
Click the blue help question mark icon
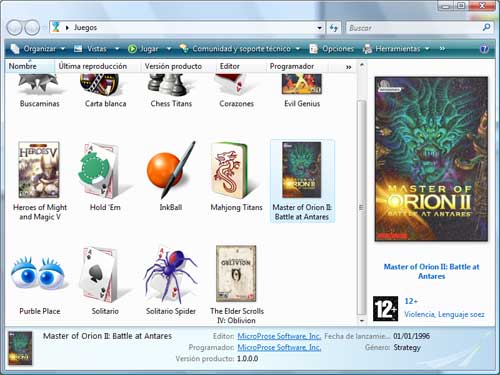(484, 49)
